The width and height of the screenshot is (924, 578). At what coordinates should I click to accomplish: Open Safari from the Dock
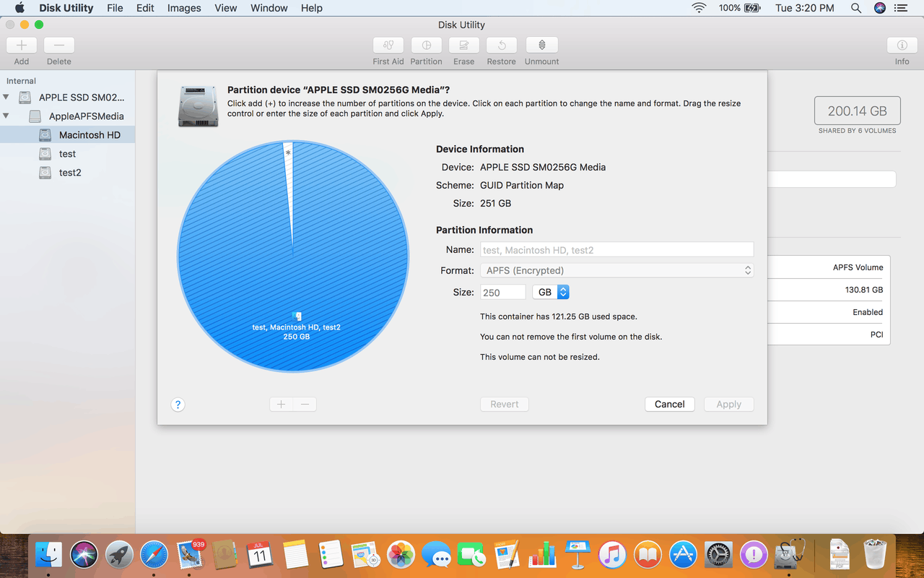154,555
